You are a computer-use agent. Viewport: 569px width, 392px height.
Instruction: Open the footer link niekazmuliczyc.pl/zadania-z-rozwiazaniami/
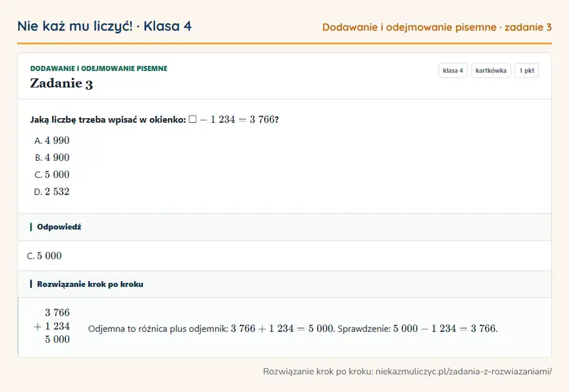[464, 371]
